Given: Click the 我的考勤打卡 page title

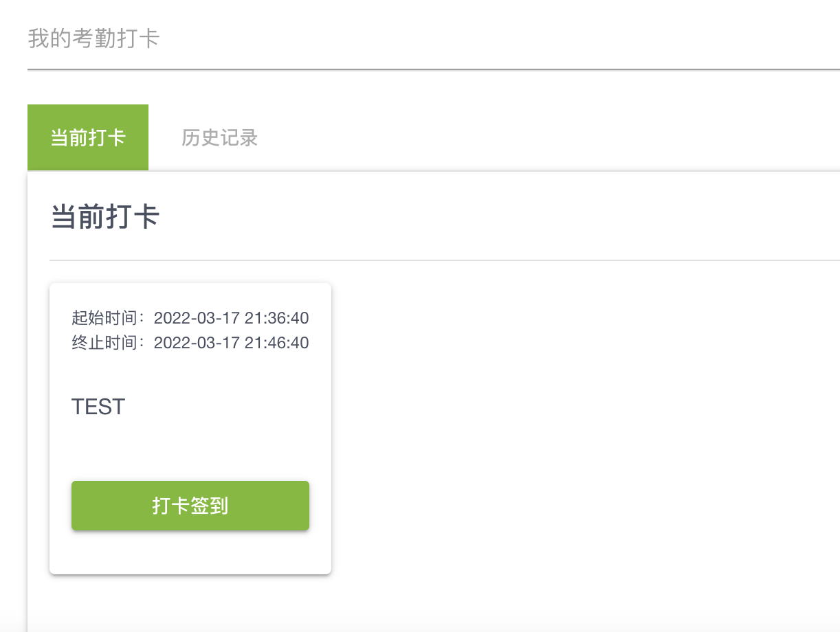Looking at the screenshot, I should [93, 38].
